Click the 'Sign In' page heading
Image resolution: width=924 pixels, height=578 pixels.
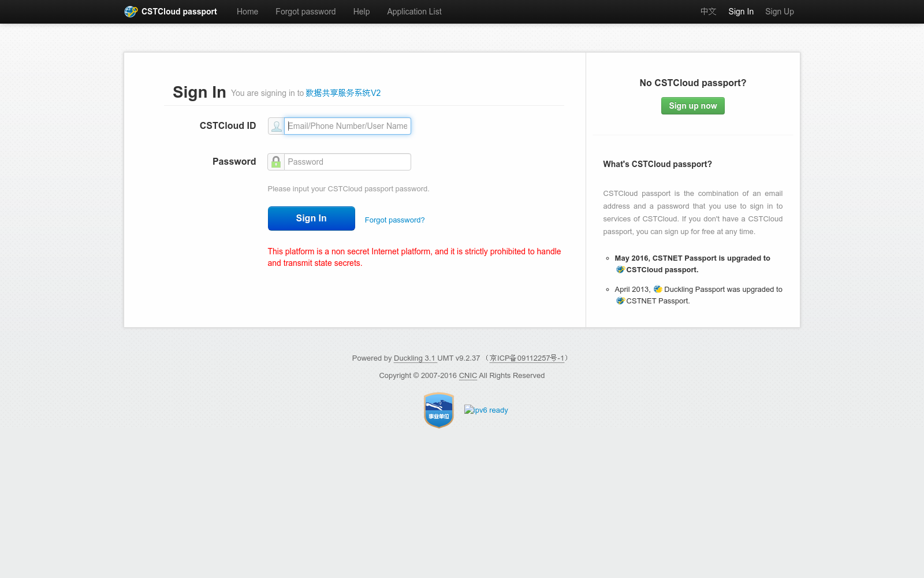(199, 92)
